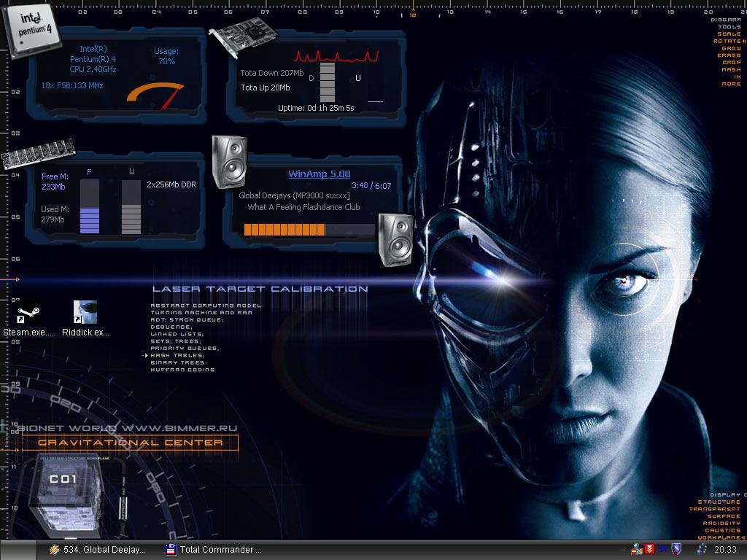Click the blue bubbles tray icon
Screen dimensions: 747x560
click(701, 550)
